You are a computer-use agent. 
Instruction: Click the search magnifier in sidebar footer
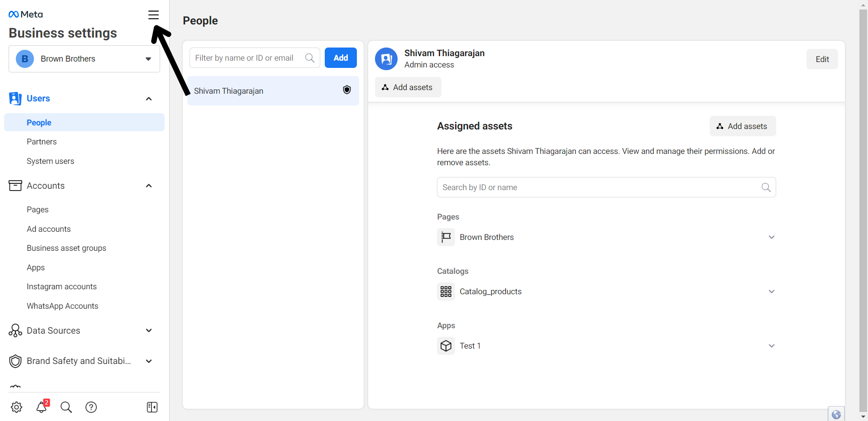pyautogui.click(x=66, y=407)
